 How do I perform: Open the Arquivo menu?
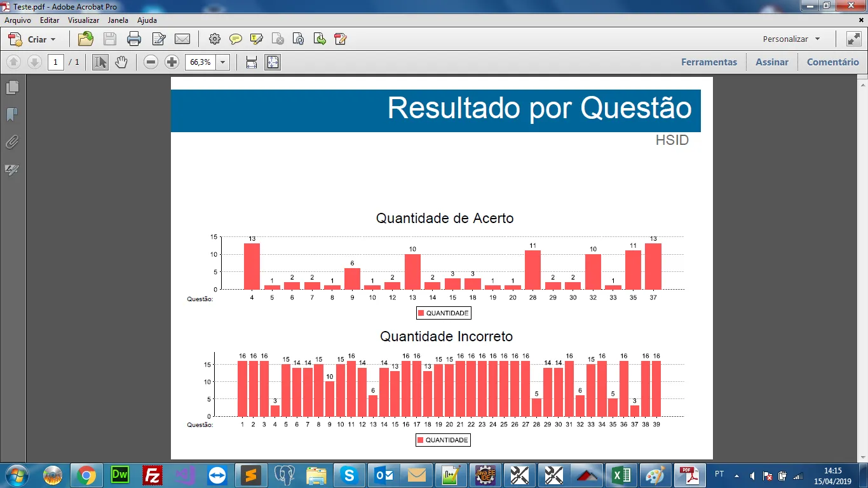coord(18,20)
